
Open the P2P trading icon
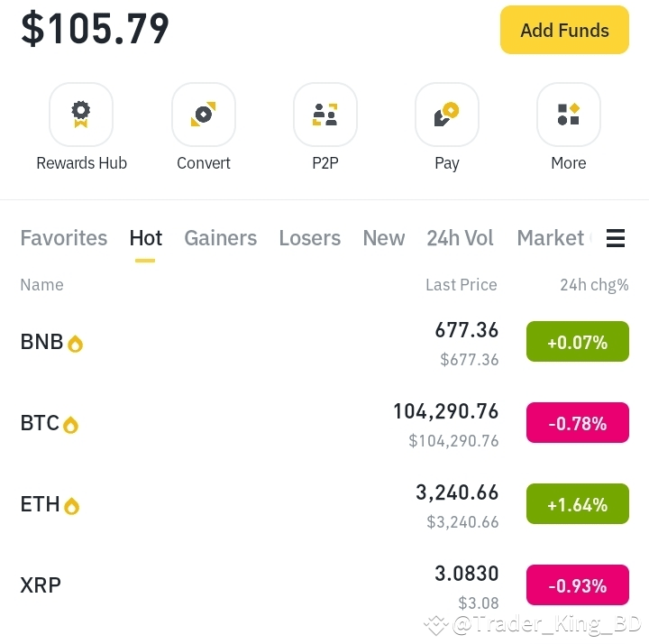pyautogui.click(x=324, y=115)
